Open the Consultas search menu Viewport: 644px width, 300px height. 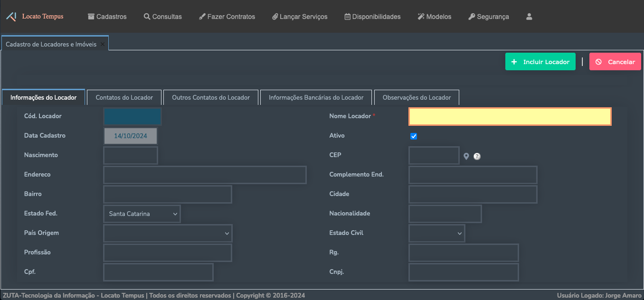[163, 17]
